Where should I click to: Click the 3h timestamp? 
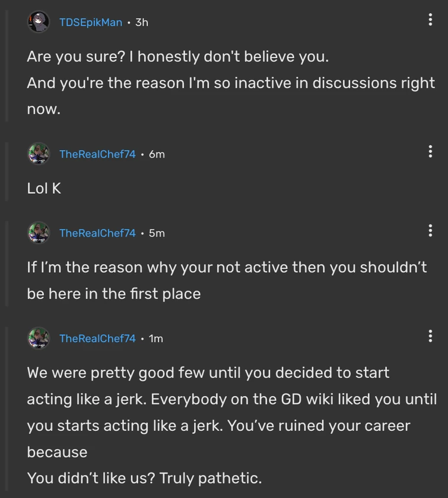pos(141,23)
